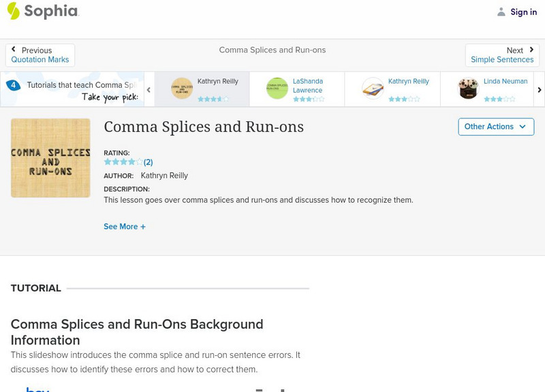Click the Linda Neuman tutorial name
Image resolution: width=545 pixels, height=392 pixels.
point(505,82)
